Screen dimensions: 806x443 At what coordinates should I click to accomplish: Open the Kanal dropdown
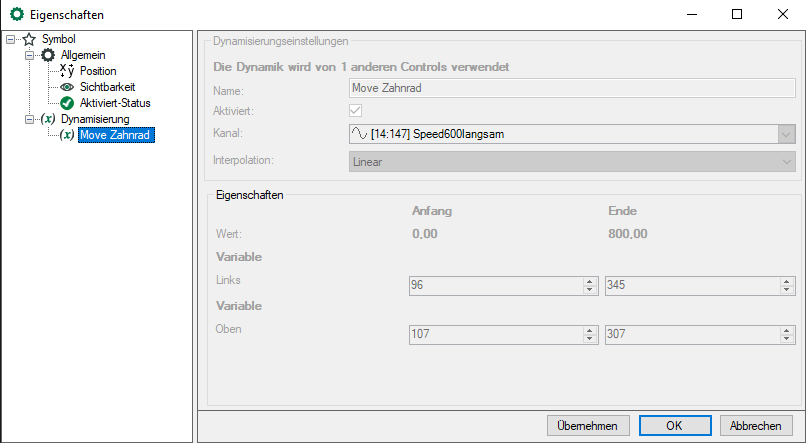coord(785,134)
